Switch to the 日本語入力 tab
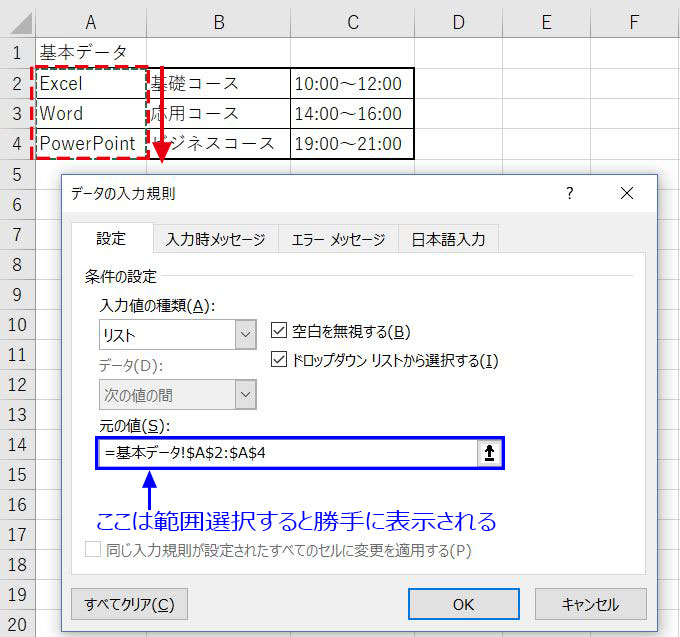 (x=448, y=239)
